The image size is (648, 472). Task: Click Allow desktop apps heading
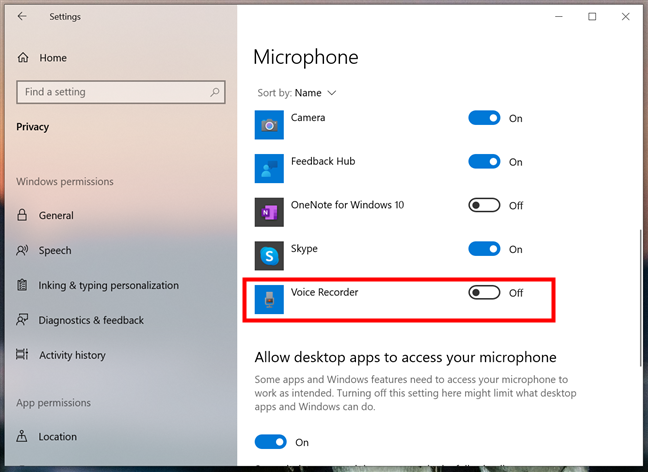pyautogui.click(x=405, y=357)
